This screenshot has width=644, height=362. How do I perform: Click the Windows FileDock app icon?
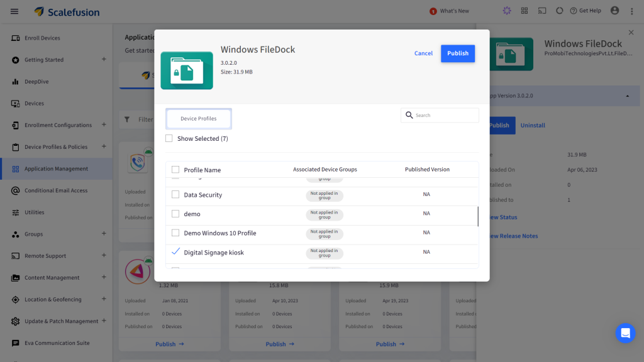tap(187, 70)
